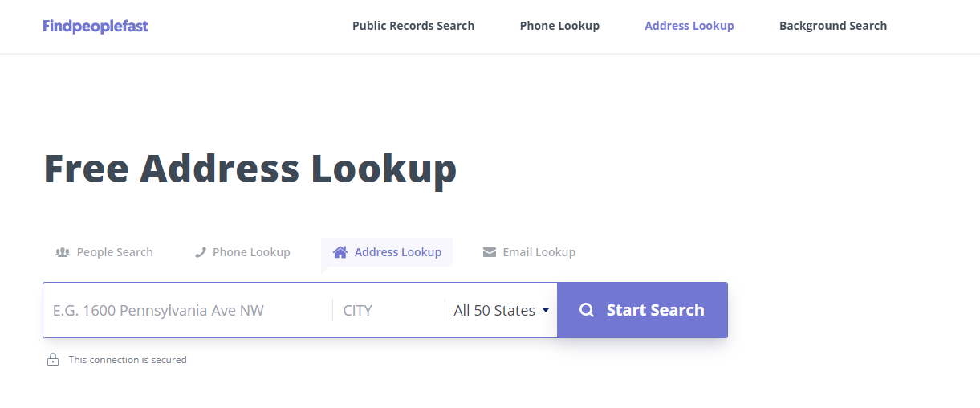
Task: Click the 'This connection is secured' text
Action: tap(128, 360)
